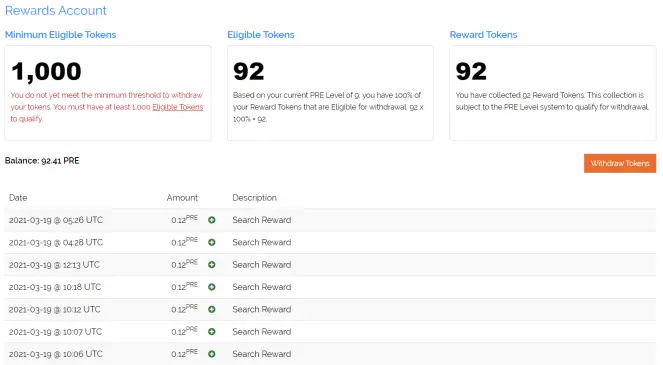Click the Reward Tokens heading
Image resolution: width=663 pixels, height=365 pixels.
(483, 35)
